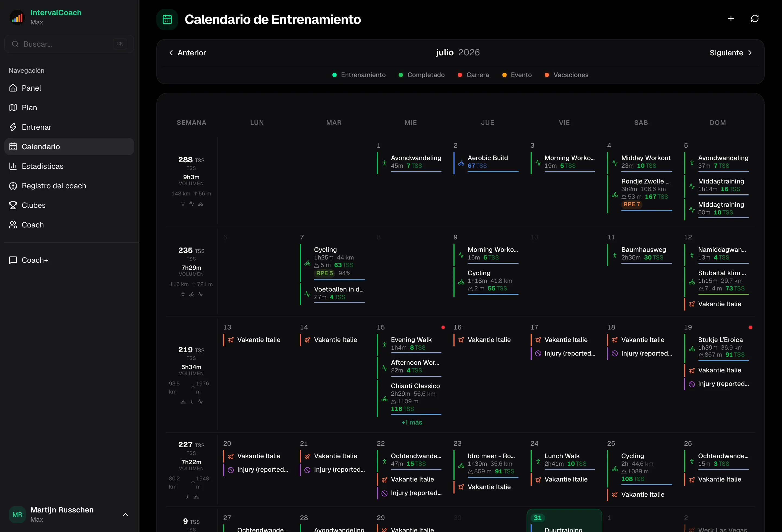Open Entrenar in the sidebar

click(x=69, y=127)
